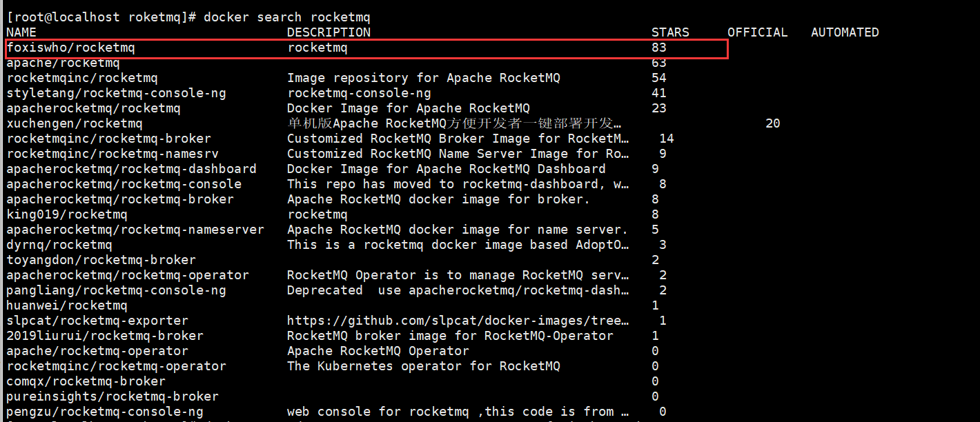Select apacherocketmq/rocketmq-console image name
The width and height of the screenshot is (980, 422).
124,184
